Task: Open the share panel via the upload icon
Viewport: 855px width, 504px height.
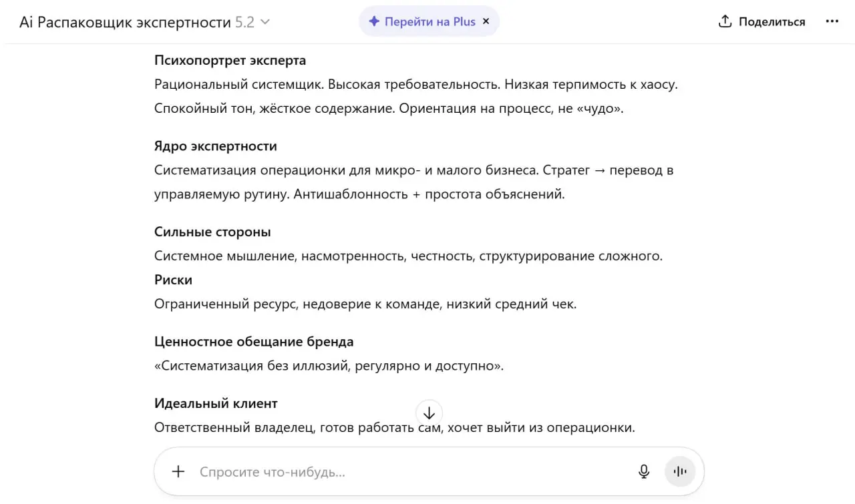Action: tap(723, 21)
